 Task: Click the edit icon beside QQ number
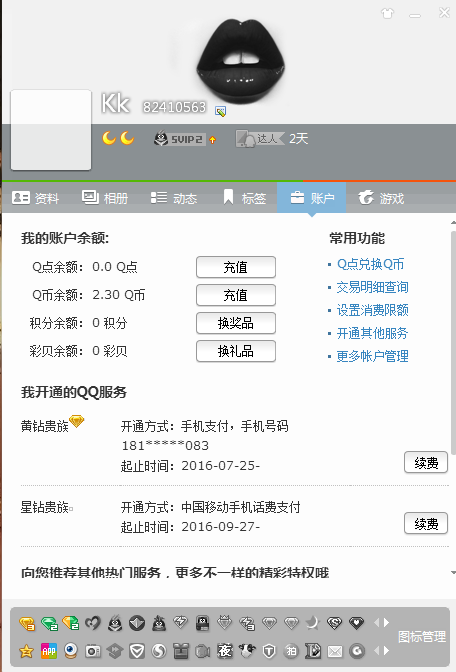click(x=220, y=111)
